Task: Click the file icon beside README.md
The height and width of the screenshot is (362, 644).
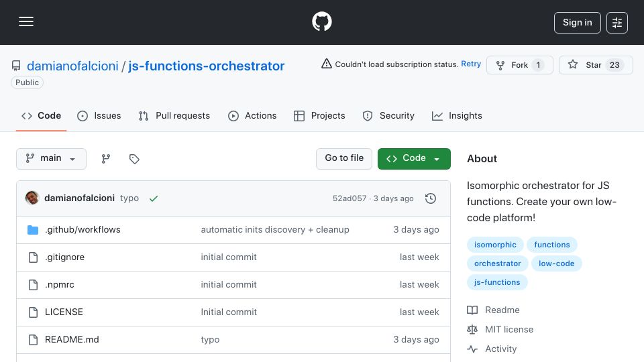Action: point(34,340)
